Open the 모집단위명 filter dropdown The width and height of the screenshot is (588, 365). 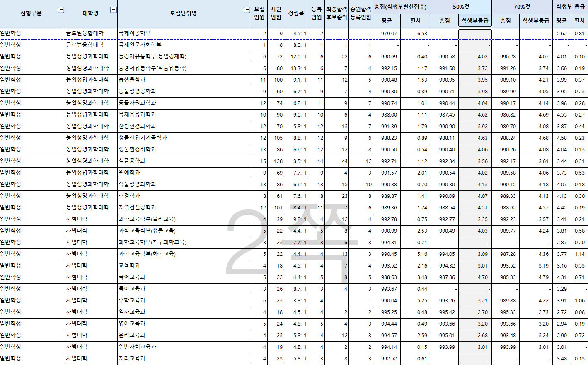pyautogui.click(x=247, y=10)
